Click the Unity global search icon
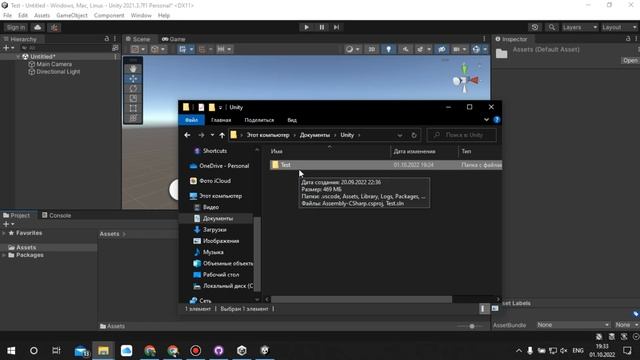Screen dimensions: 640x360 pos(552,27)
